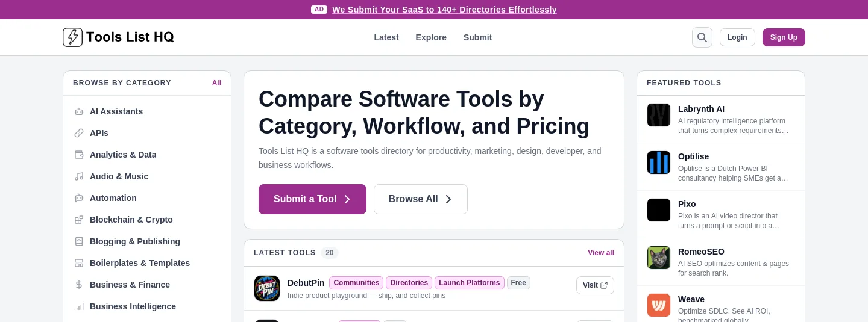This screenshot has width=868, height=322.
Task: Click the Sign Up button
Action: pos(784,37)
